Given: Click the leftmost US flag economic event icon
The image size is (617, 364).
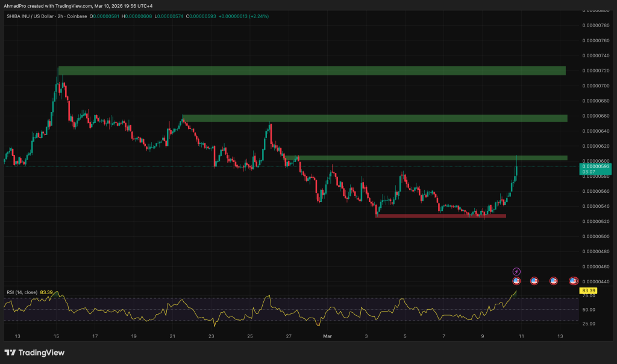Looking at the screenshot, I should [x=516, y=281].
